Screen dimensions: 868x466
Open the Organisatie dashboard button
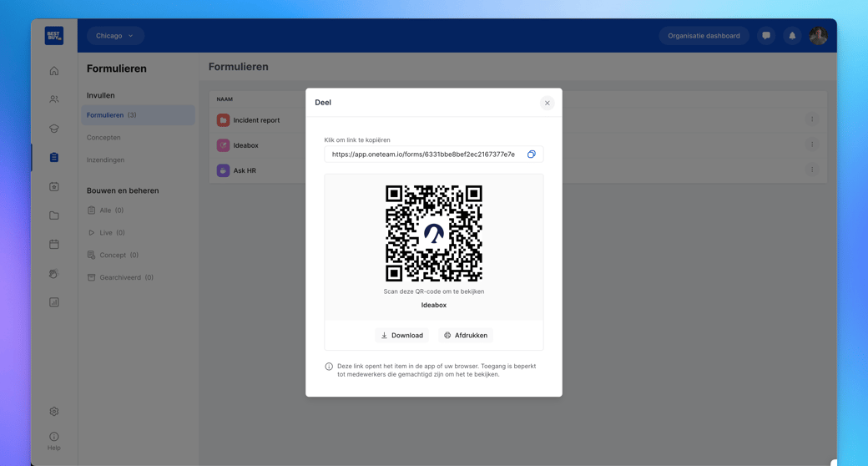pyautogui.click(x=704, y=35)
